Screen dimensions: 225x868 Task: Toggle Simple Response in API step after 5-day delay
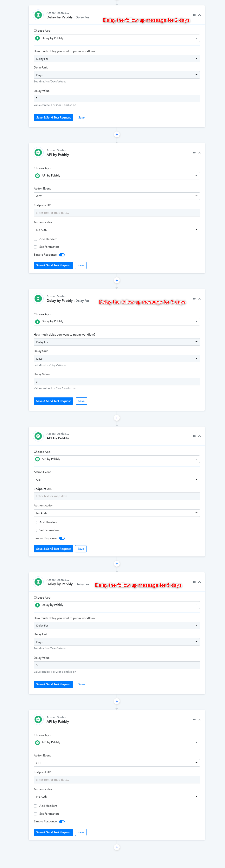pyautogui.click(x=62, y=822)
